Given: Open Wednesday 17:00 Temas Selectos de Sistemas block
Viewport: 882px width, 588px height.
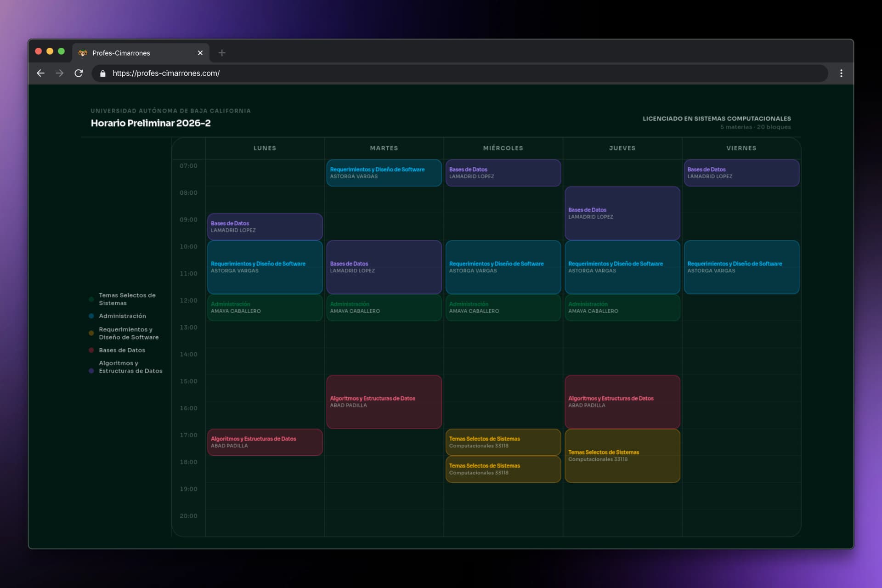Looking at the screenshot, I should click(x=503, y=442).
